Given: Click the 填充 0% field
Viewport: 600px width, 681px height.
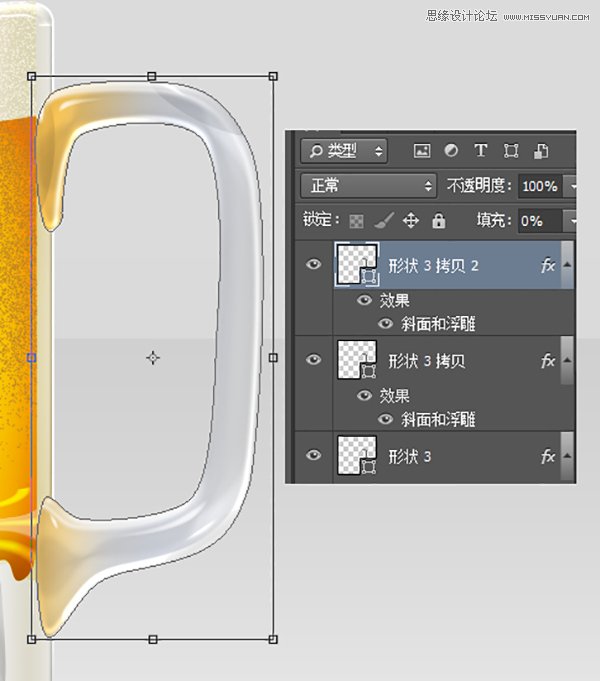Looking at the screenshot, I should (540, 221).
